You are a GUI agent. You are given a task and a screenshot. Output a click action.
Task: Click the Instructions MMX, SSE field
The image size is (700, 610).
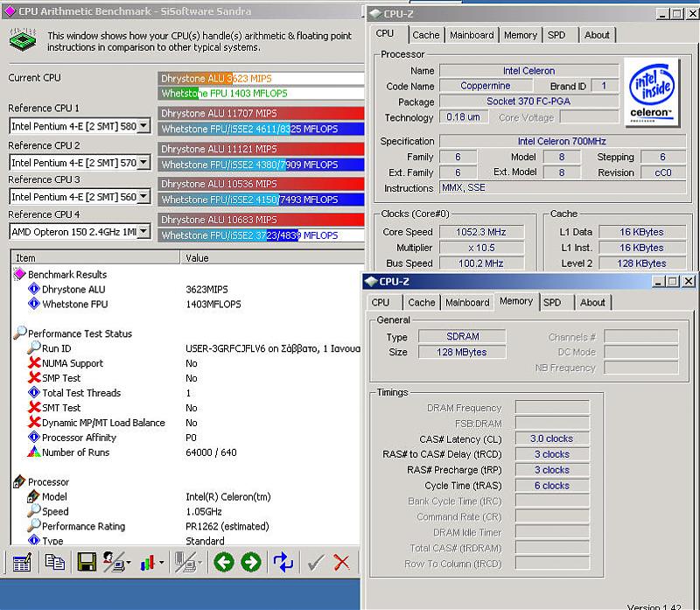click(x=563, y=187)
